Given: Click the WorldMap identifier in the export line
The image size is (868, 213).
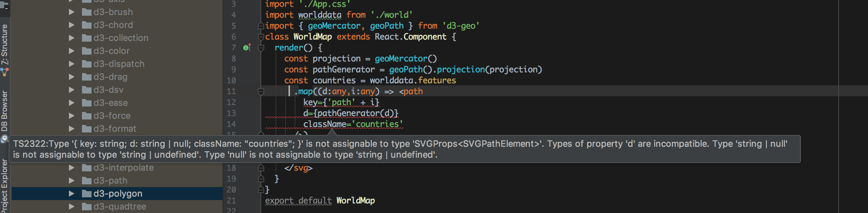Looking at the screenshot, I should [355, 201].
